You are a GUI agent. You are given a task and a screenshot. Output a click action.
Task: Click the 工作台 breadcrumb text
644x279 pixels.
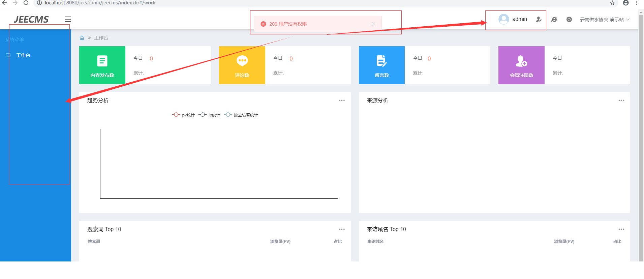click(101, 38)
